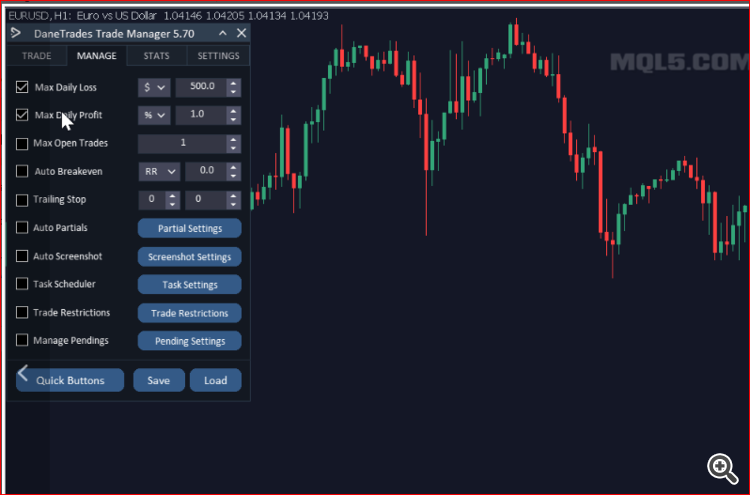Check the Manage Pendings checkbox
The image size is (750, 495).
tap(22, 340)
